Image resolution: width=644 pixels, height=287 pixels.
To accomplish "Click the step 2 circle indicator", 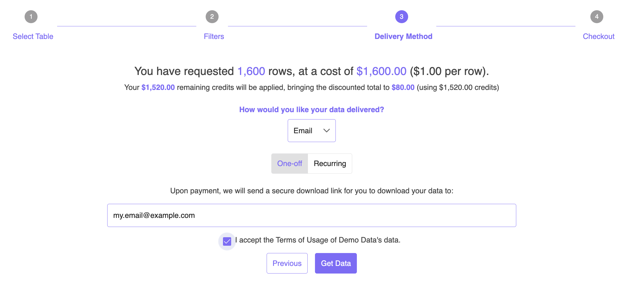I will tap(212, 17).
